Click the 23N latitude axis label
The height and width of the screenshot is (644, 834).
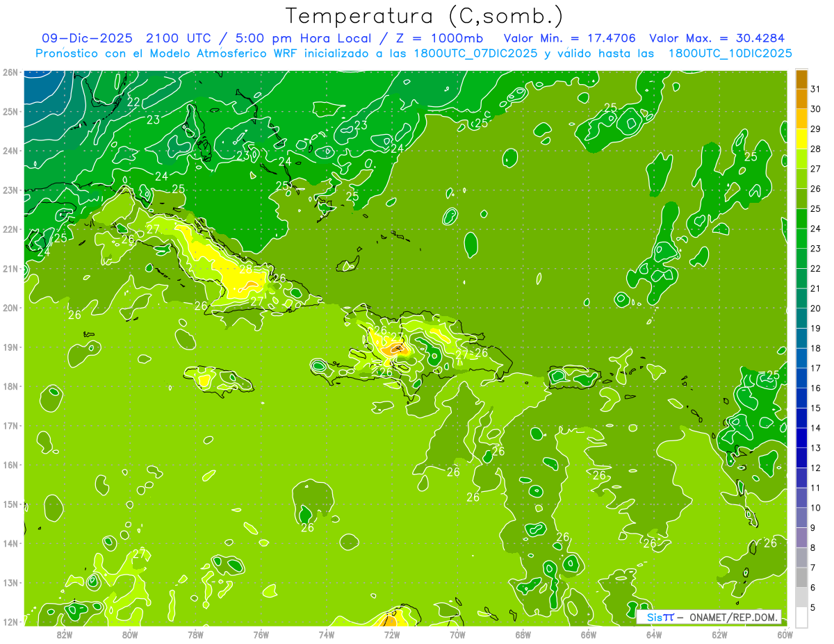coord(10,190)
